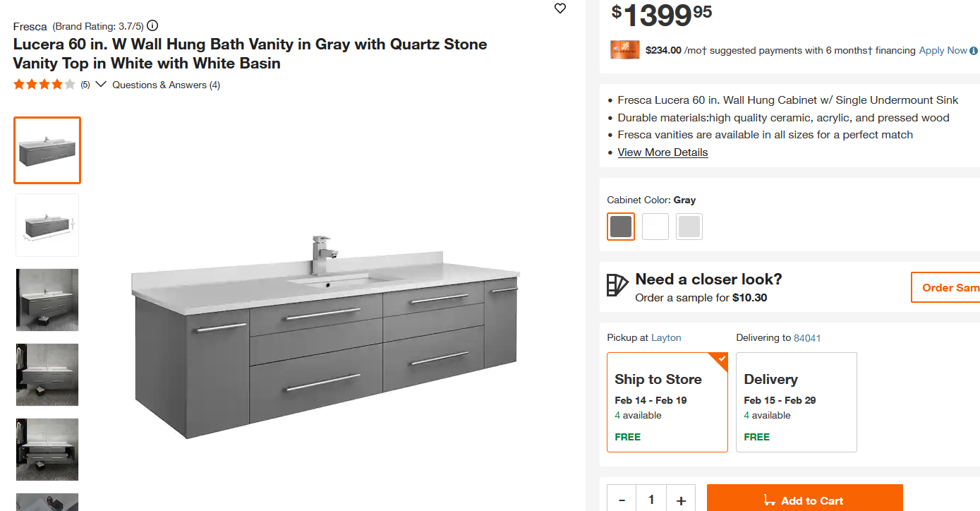Choose the white cabinet color swatch

(x=655, y=227)
